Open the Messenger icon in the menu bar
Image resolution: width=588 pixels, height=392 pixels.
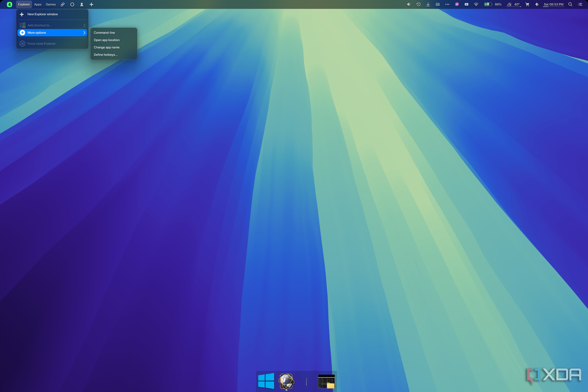click(x=457, y=4)
